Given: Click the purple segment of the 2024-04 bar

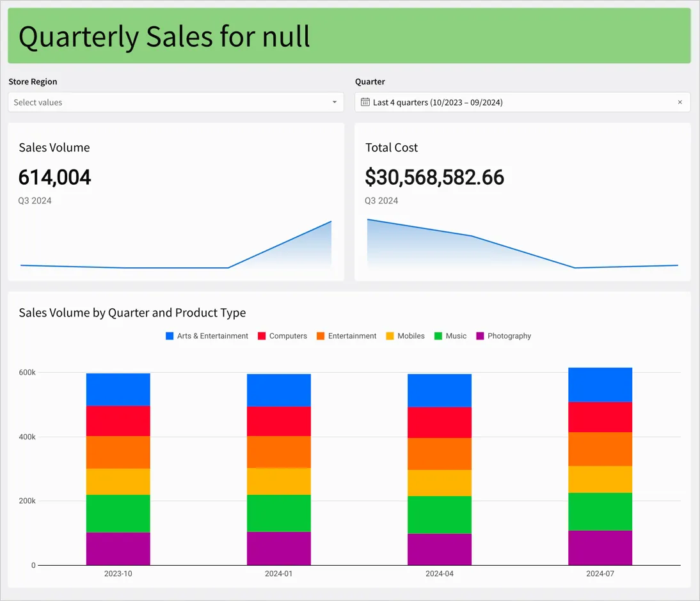Looking at the screenshot, I should [x=440, y=549].
